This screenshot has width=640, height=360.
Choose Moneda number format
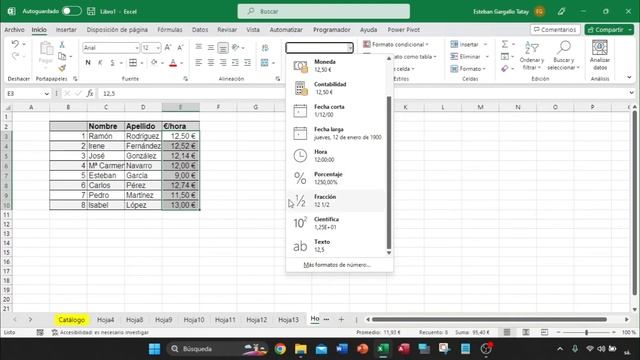pos(336,66)
